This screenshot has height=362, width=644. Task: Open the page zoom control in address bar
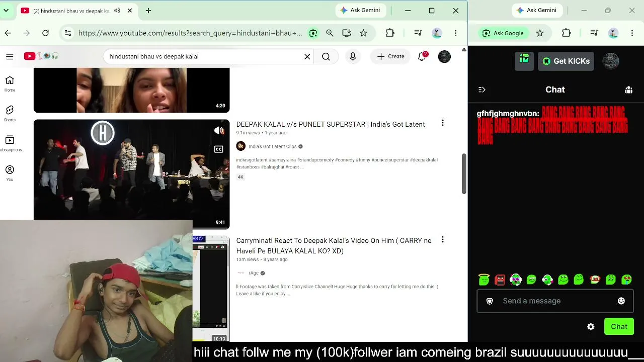point(330,33)
